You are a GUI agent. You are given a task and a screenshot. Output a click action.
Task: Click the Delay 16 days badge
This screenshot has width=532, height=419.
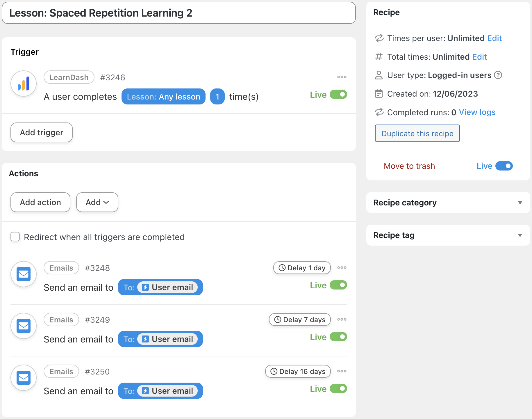298,371
